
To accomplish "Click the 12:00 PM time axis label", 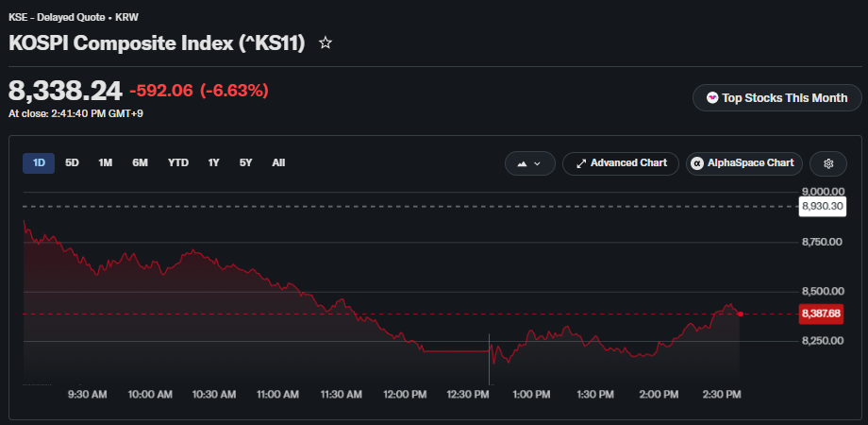I will (405, 395).
